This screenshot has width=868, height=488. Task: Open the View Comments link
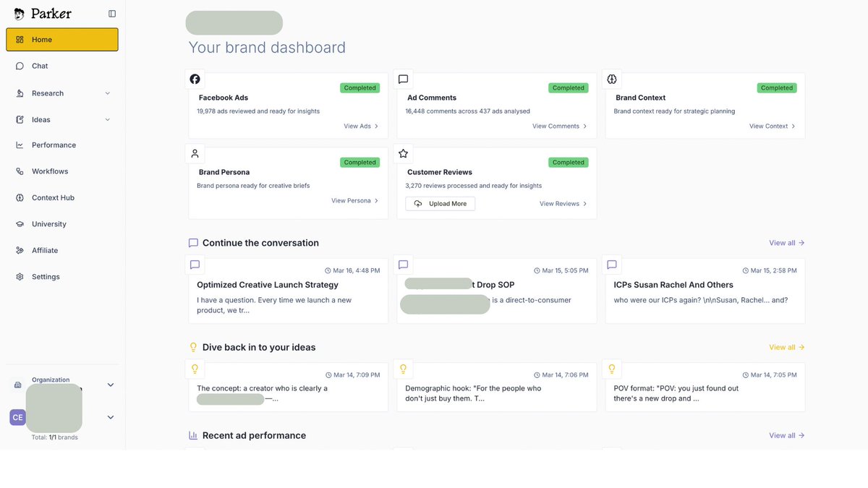(x=560, y=126)
